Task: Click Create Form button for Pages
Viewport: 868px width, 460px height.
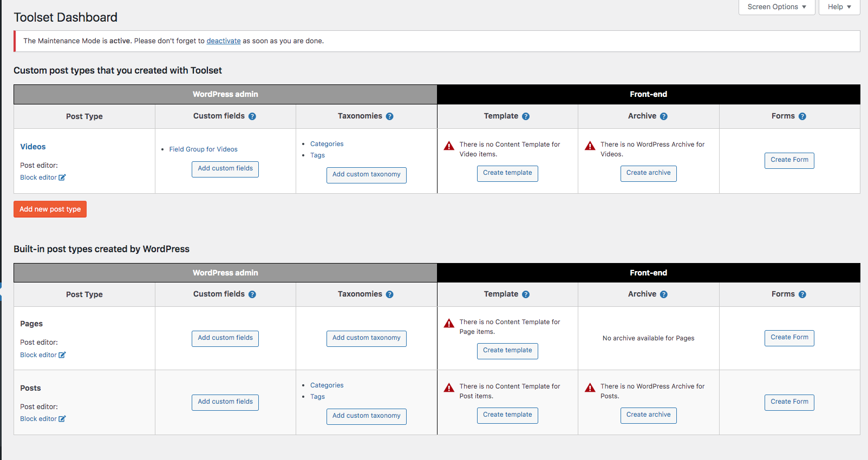Action: coord(789,338)
